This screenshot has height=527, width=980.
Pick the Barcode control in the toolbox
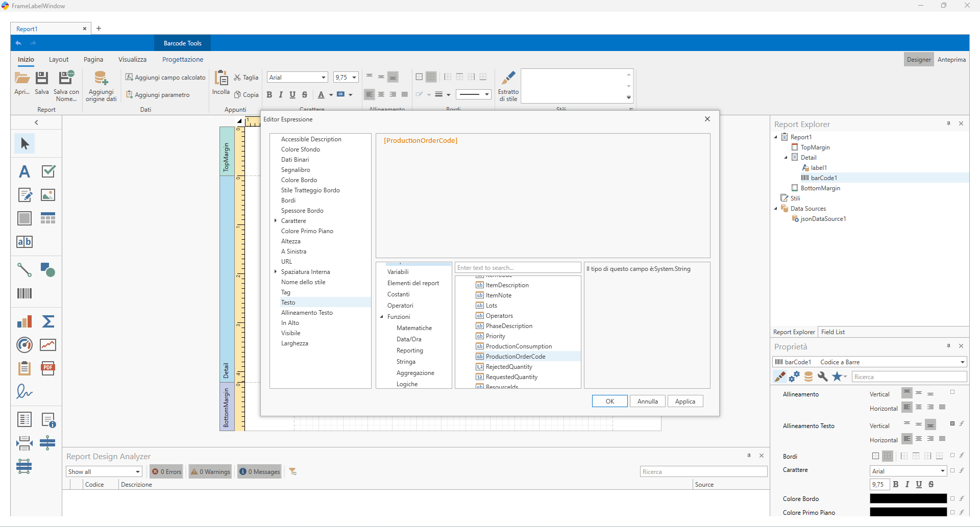coord(24,293)
